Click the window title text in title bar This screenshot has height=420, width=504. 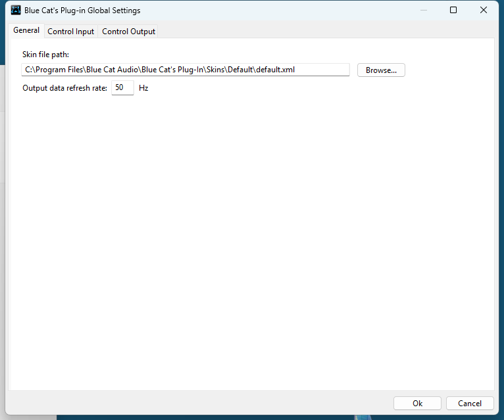coord(82,11)
